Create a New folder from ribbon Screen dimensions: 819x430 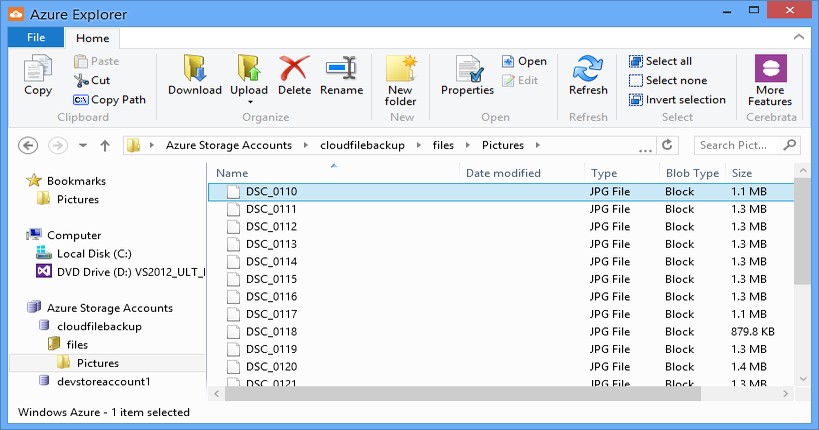[400, 81]
